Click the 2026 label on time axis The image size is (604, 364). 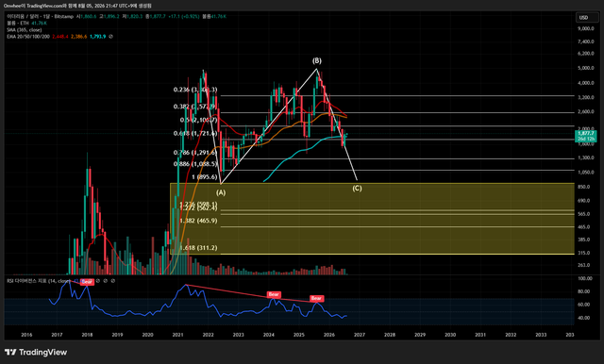329,335
